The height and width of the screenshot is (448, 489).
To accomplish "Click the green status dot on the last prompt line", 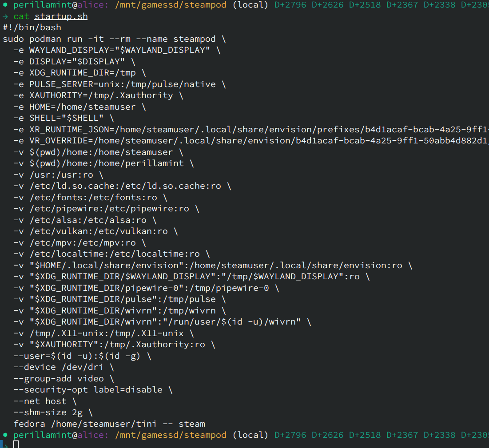I will (x=5, y=435).
